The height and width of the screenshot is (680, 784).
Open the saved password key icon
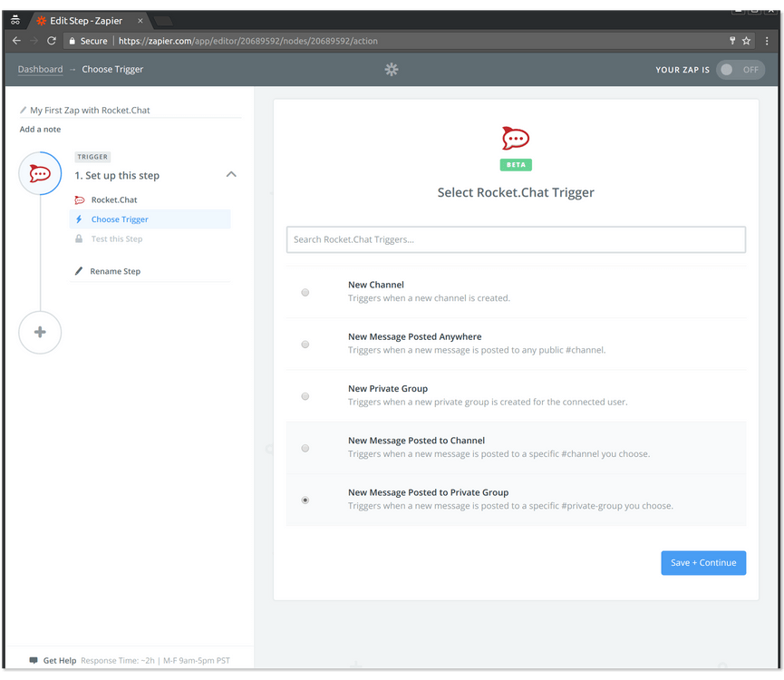click(x=732, y=41)
